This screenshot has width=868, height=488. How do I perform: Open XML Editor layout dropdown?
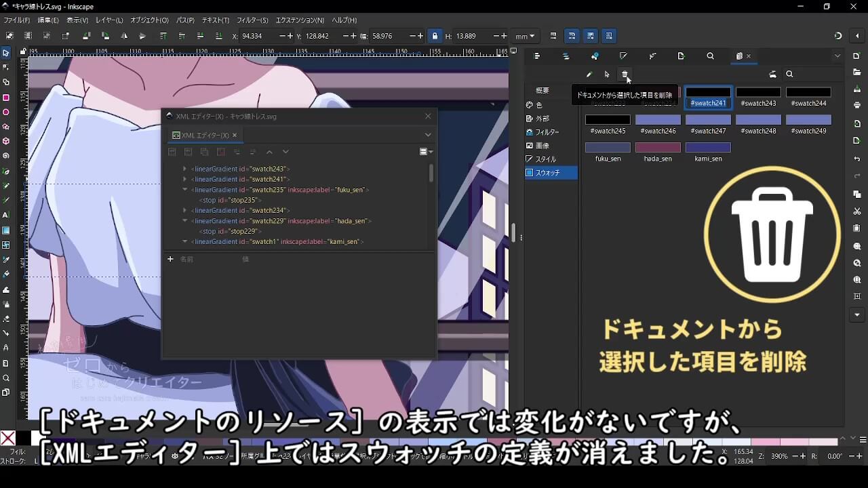pyautogui.click(x=426, y=152)
